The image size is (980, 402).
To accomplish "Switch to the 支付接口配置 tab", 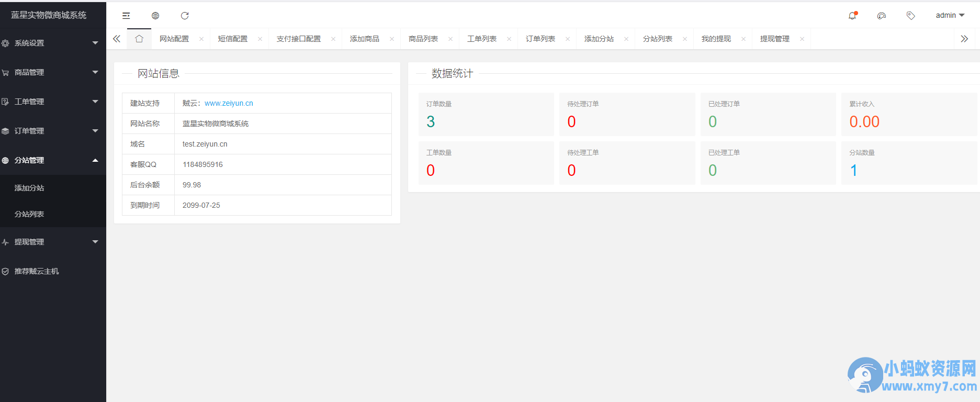I will (299, 39).
